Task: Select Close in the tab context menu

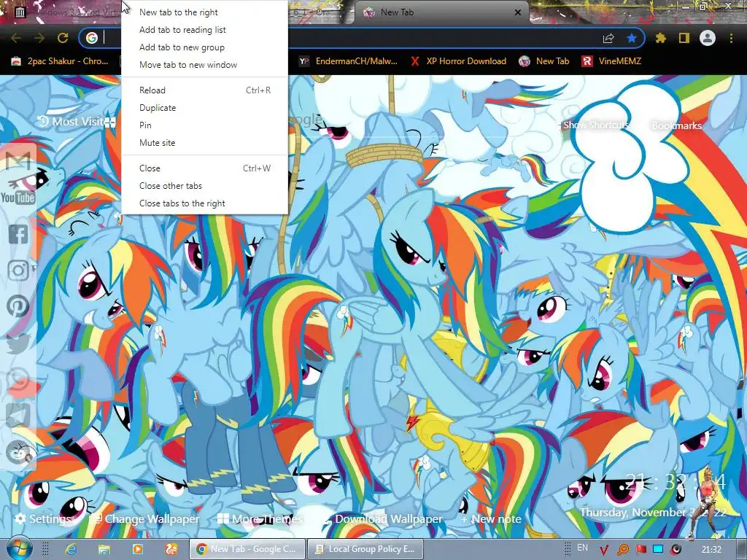Action: (x=204, y=168)
